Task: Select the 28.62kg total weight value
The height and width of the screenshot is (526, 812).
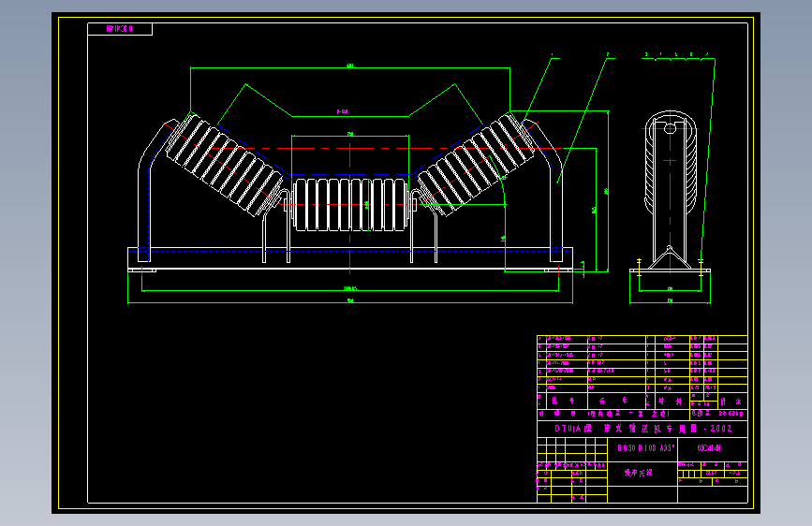Action: (731, 414)
